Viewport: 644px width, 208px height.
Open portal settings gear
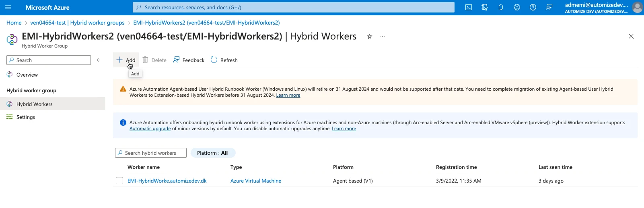[517, 7]
